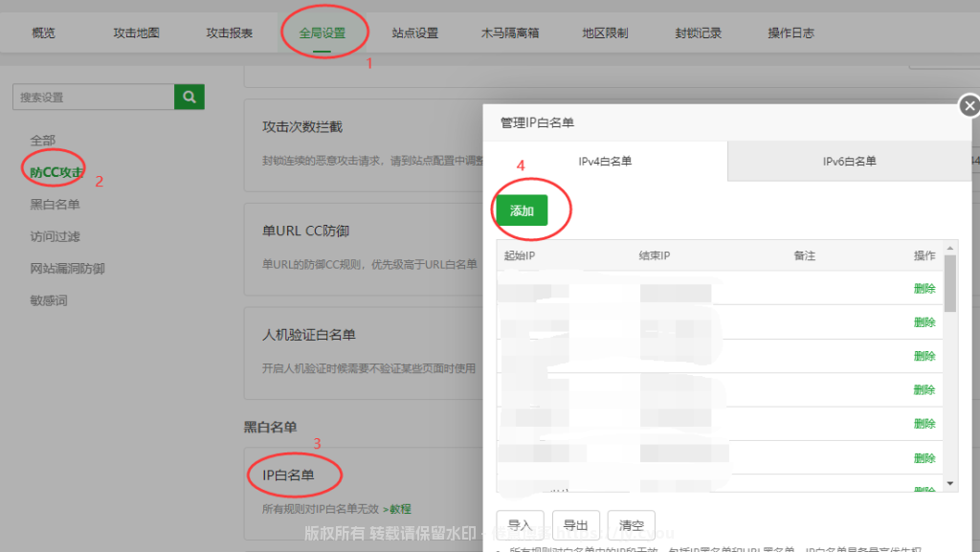Select 防CC攻击 in the sidebar

point(56,172)
